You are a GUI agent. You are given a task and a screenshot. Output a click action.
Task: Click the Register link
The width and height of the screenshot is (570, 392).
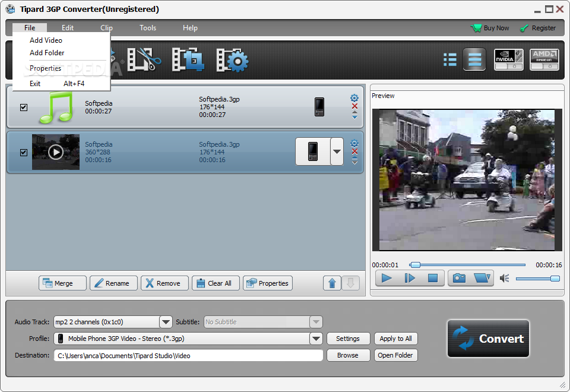coord(538,28)
